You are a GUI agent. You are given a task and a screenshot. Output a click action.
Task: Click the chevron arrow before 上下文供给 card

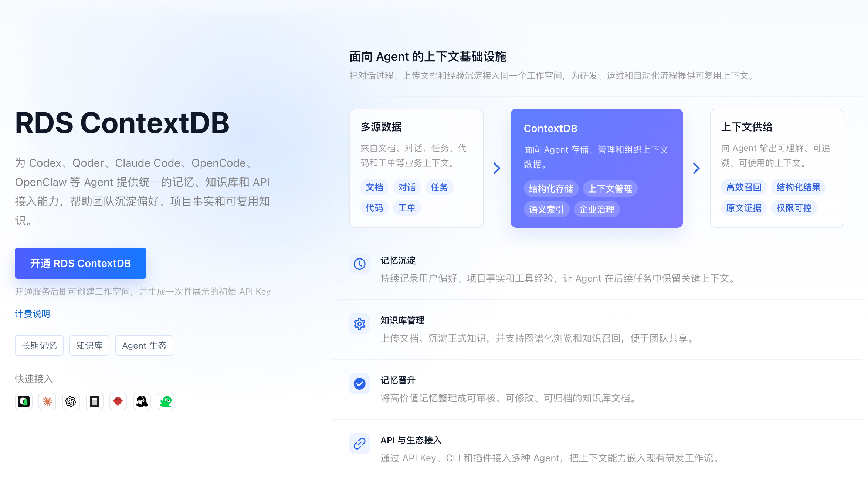click(696, 168)
